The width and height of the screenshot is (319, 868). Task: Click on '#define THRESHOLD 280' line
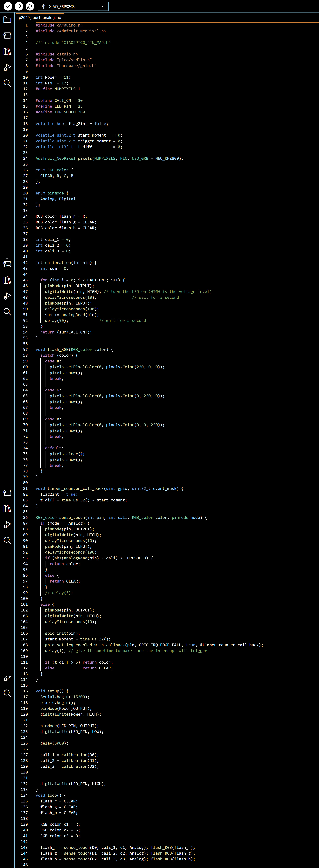click(x=60, y=112)
